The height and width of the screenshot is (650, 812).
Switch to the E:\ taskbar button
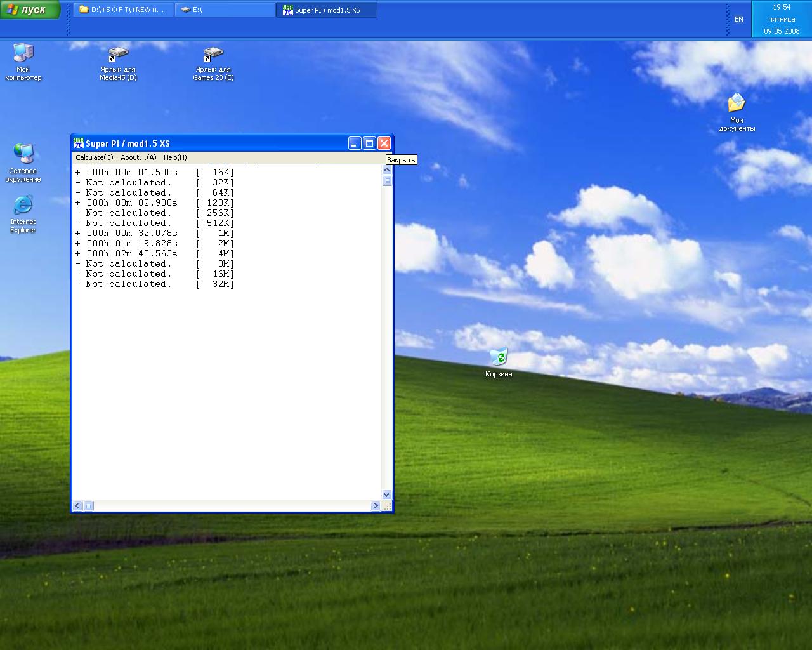(225, 10)
